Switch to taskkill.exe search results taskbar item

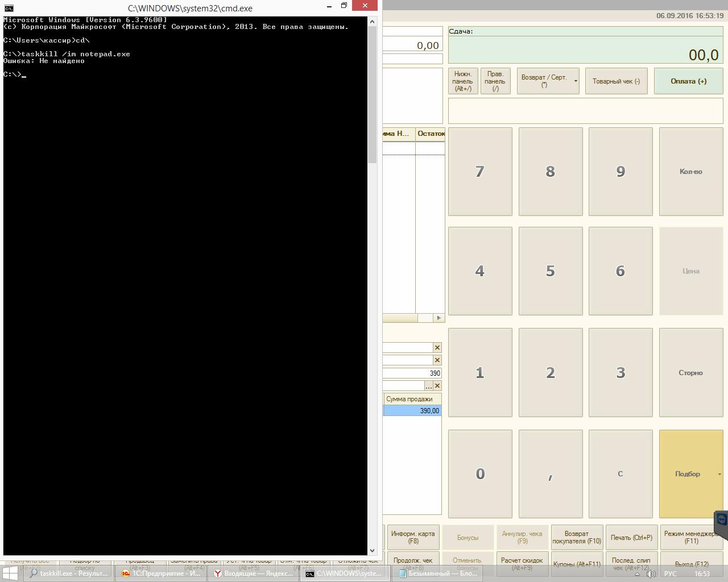coord(69,573)
